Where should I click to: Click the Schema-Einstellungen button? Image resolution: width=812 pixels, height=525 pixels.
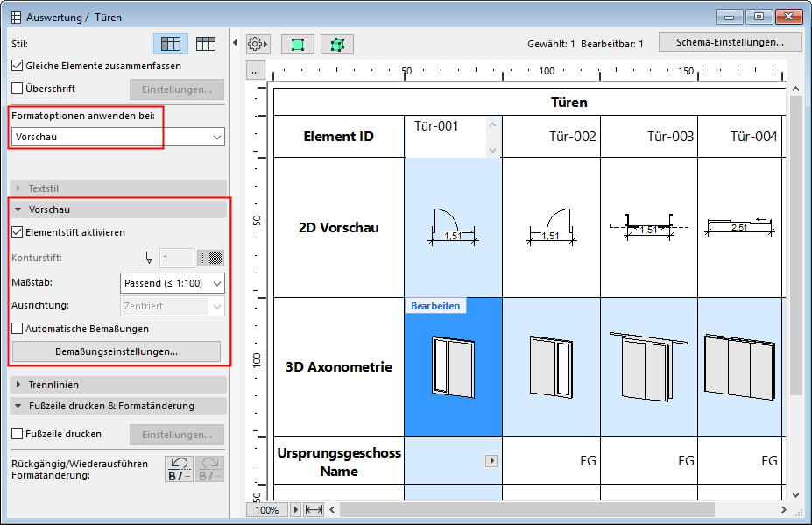tap(730, 42)
